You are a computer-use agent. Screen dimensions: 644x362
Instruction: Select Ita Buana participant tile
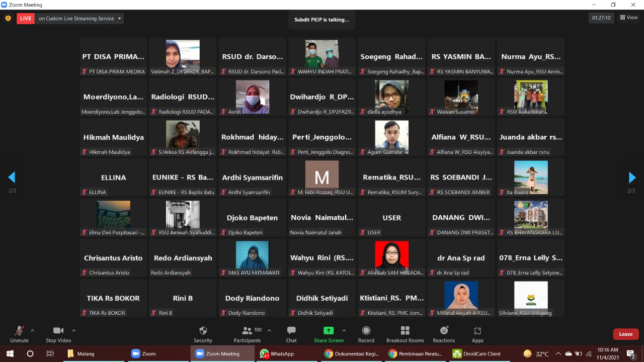click(x=531, y=177)
